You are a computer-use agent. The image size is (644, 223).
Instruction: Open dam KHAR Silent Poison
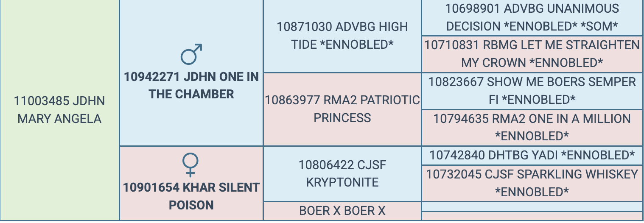point(191,196)
